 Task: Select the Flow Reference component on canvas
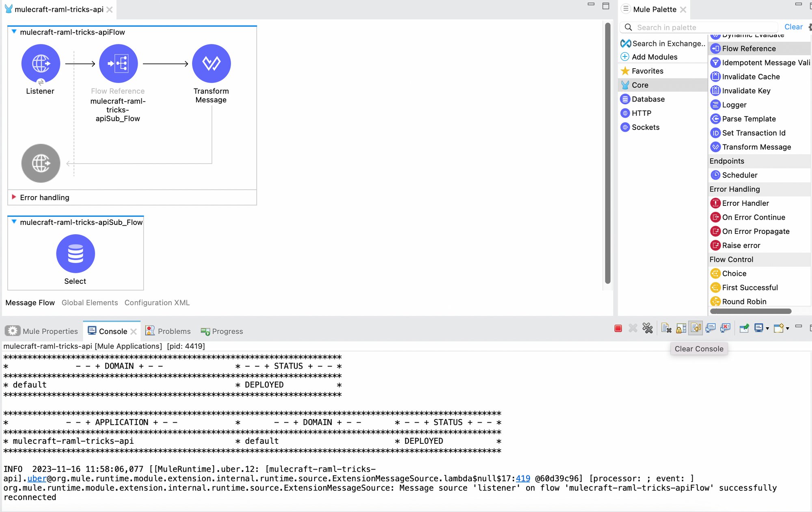[x=118, y=64]
